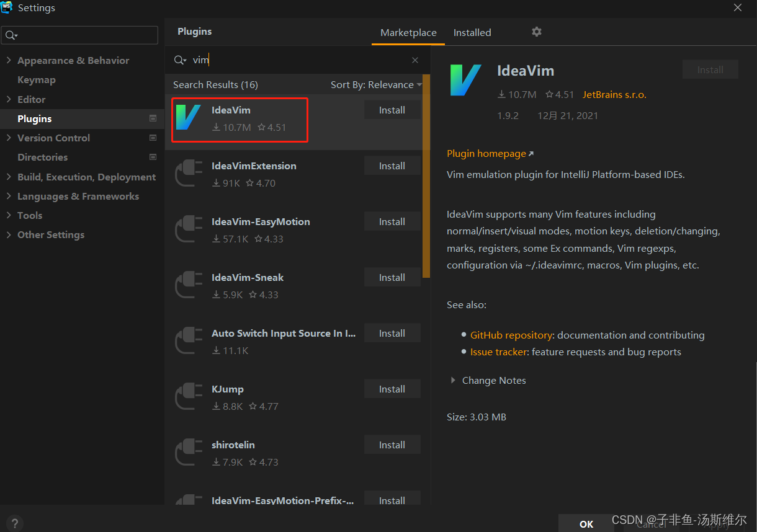The image size is (757, 532).
Task: Select the IdeaVim-Sneak plugin icon
Action: click(x=189, y=285)
